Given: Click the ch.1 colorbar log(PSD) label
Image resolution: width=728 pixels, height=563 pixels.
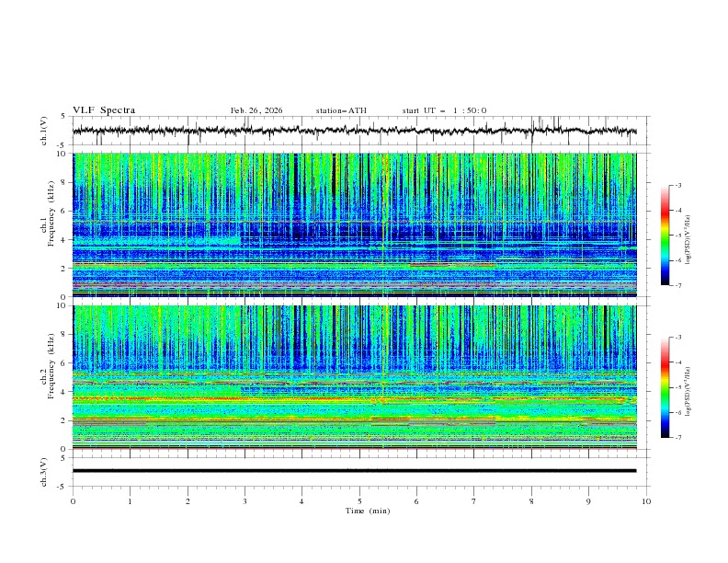Looking at the screenshot, I should click(x=688, y=239).
